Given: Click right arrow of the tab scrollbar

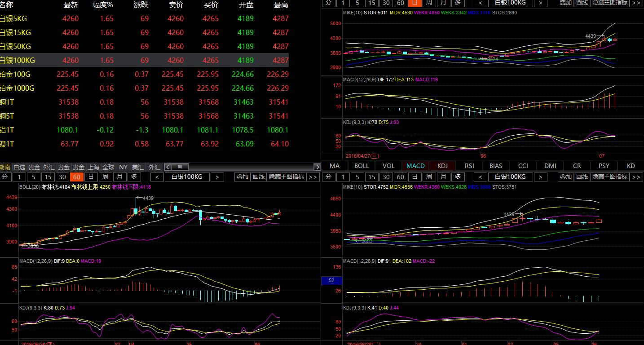Looking at the screenshot, I should click(318, 167).
